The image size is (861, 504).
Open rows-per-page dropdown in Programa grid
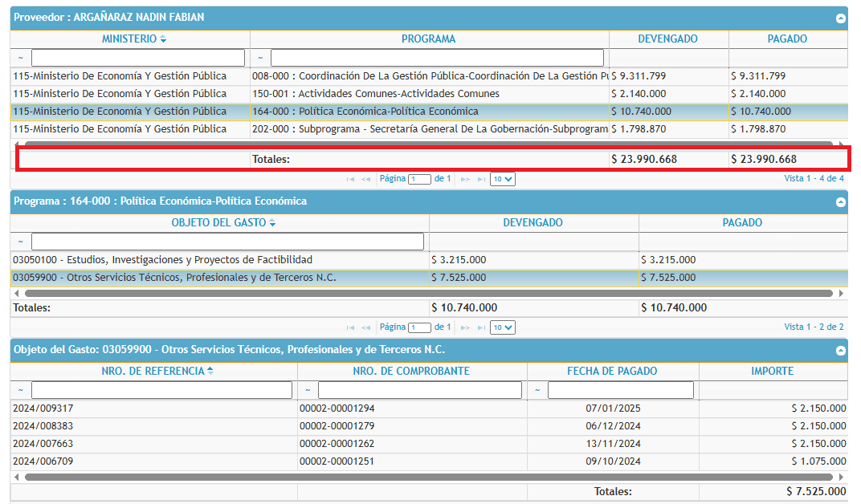[503, 327]
